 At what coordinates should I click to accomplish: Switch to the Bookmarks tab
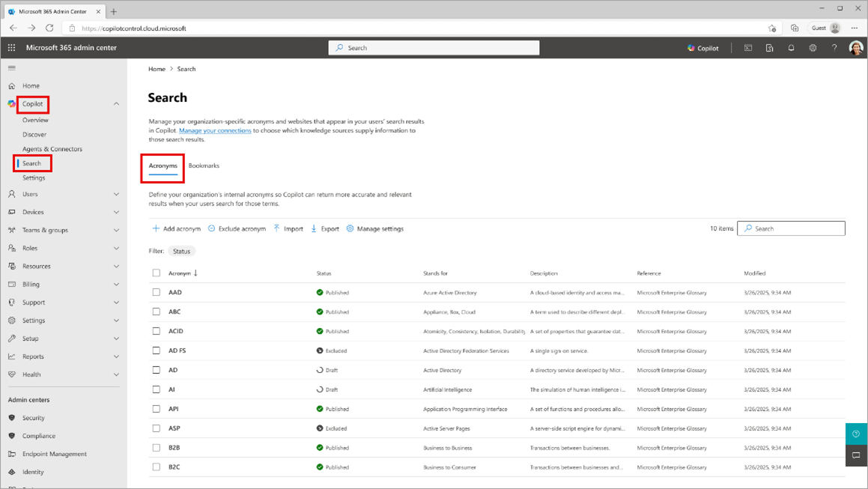(x=204, y=165)
